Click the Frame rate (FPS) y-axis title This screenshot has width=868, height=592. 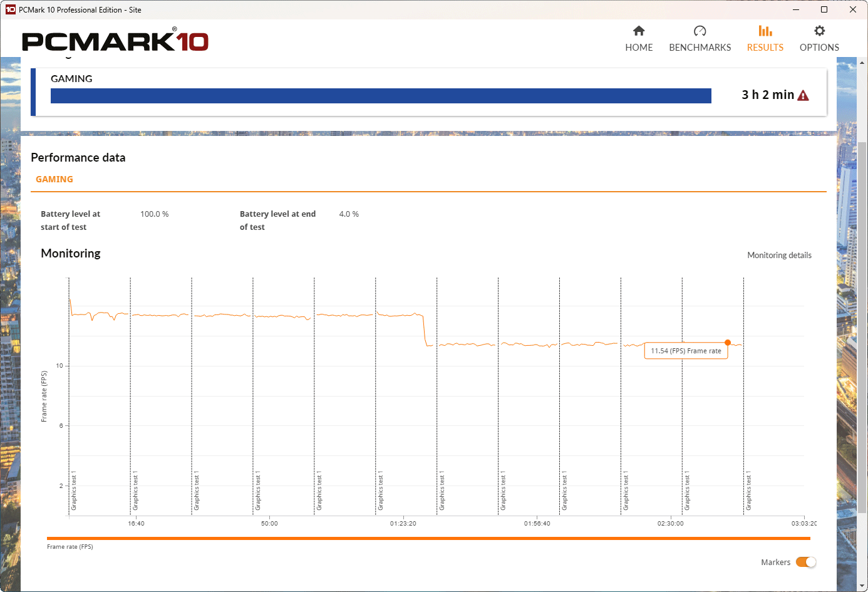click(x=44, y=397)
